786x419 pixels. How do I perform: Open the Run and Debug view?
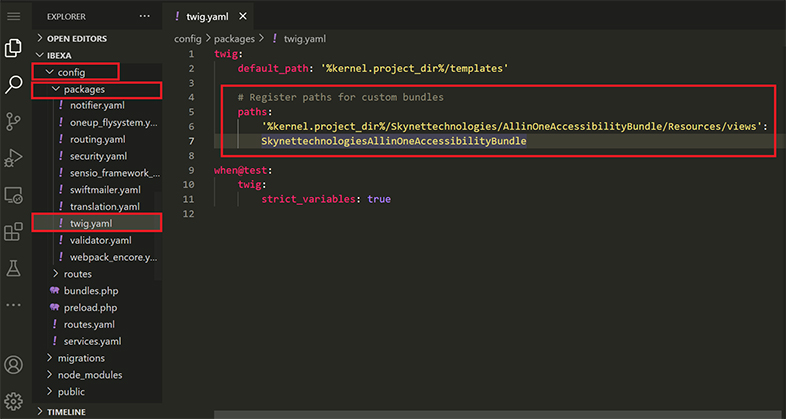pyautogui.click(x=14, y=158)
